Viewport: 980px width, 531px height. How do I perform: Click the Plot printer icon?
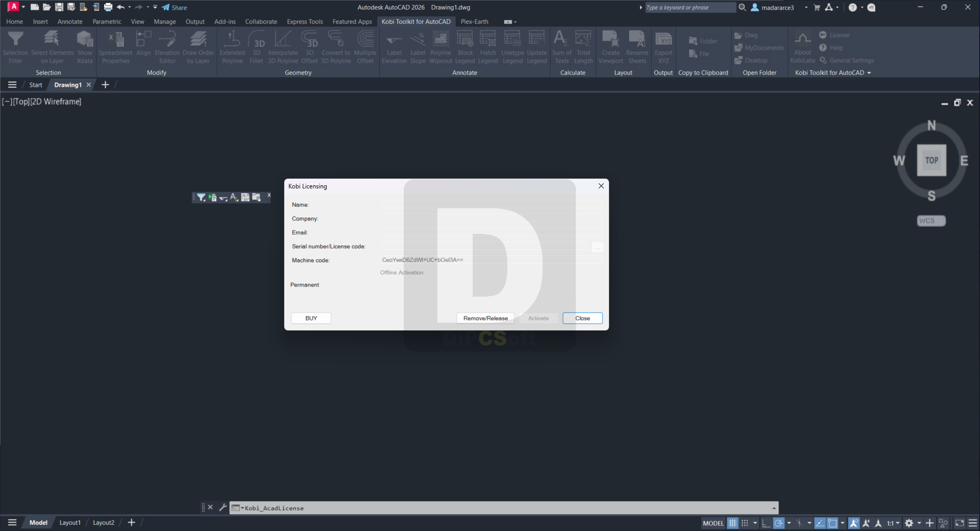tap(108, 7)
